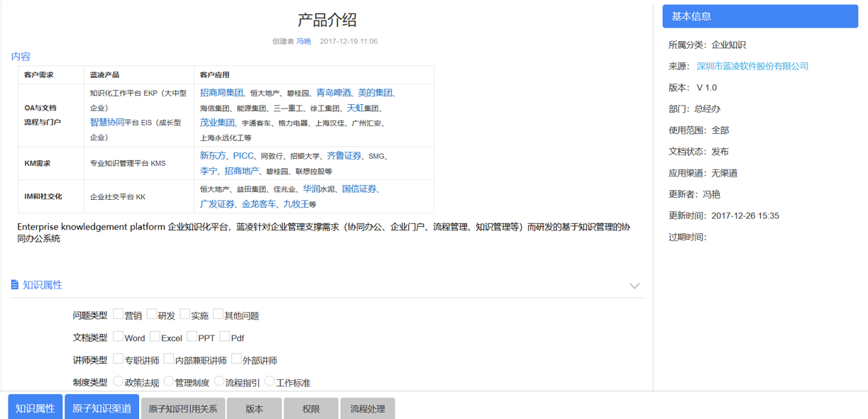Open the 原子知识引用关系 tab
The width and height of the screenshot is (868, 419).
[x=183, y=408]
